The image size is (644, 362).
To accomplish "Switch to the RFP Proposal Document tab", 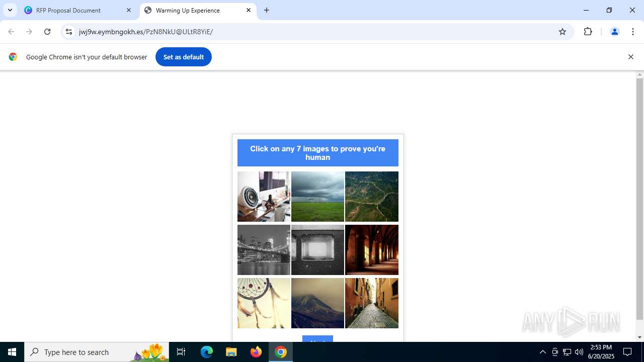I will pos(78,10).
